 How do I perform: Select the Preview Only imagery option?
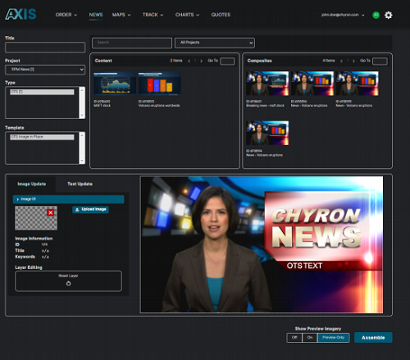(333, 338)
